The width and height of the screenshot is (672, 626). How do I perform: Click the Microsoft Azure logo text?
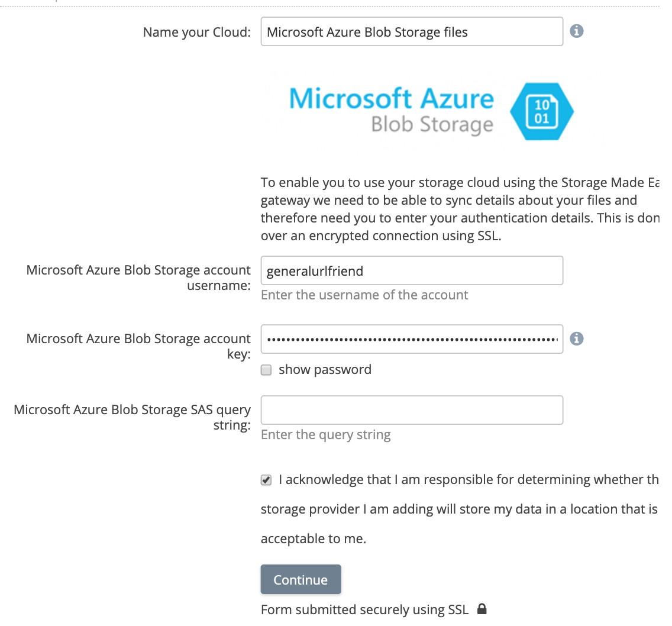pos(391,98)
